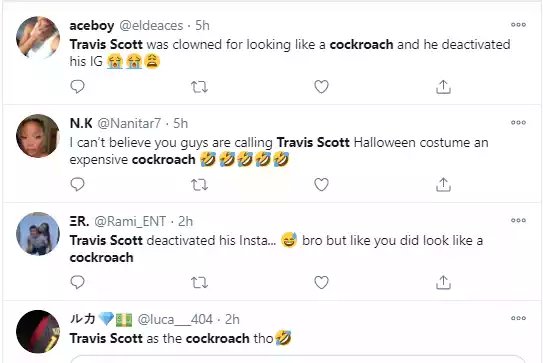Retweet the @Rami_ENT tweet

tap(199, 283)
